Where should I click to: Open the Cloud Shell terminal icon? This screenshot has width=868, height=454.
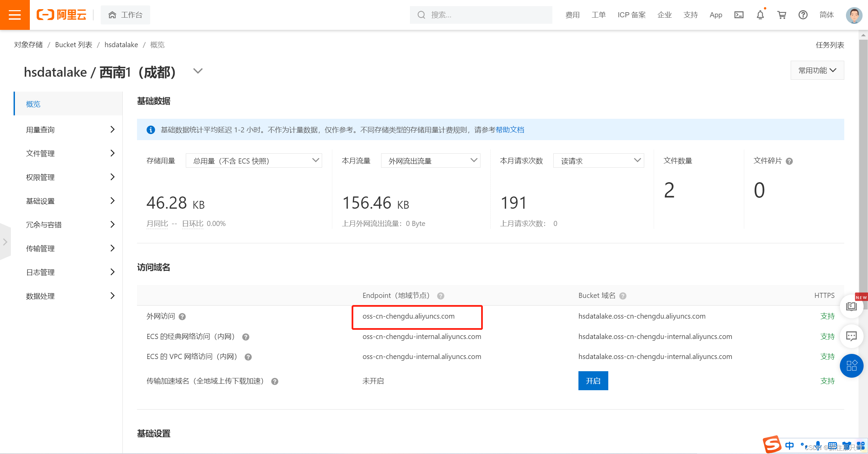tap(739, 15)
